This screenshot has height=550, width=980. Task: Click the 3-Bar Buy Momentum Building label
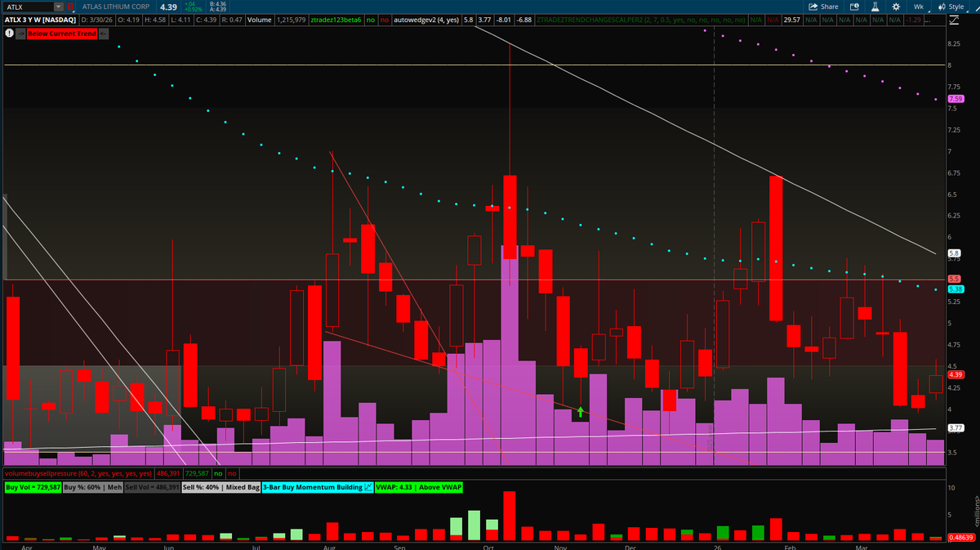pyautogui.click(x=317, y=487)
